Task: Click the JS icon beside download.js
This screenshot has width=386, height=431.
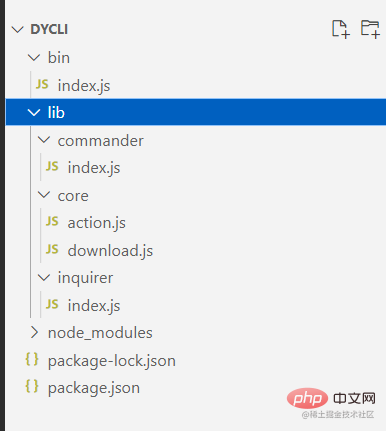Action: [x=52, y=249]
